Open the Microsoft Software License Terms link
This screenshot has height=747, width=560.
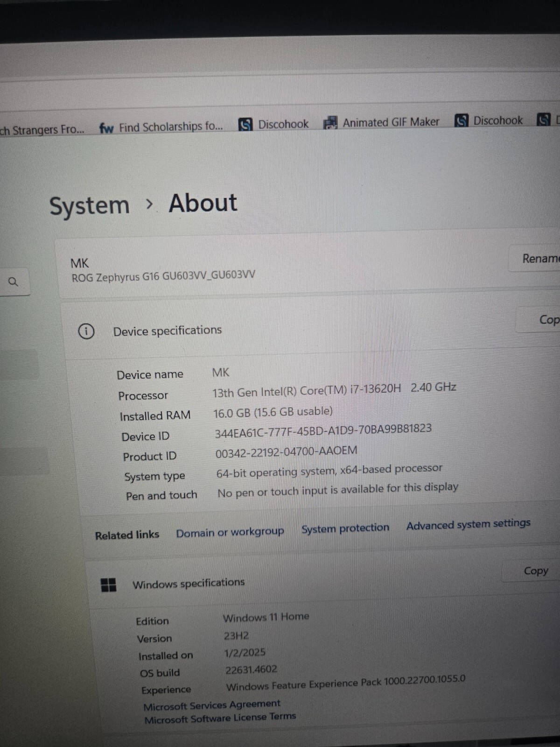[220, 718]
